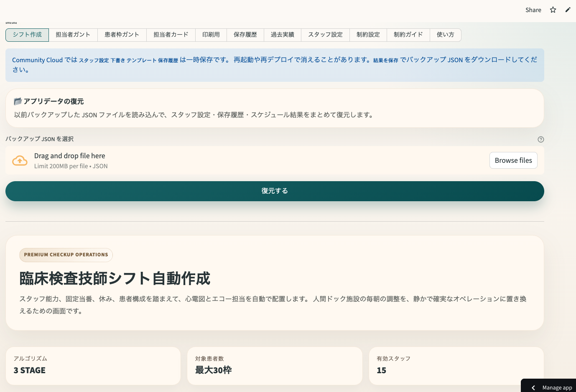Star this app using the star icon
This screenshot has width=576, height=392.
click(x=553, y=10)
